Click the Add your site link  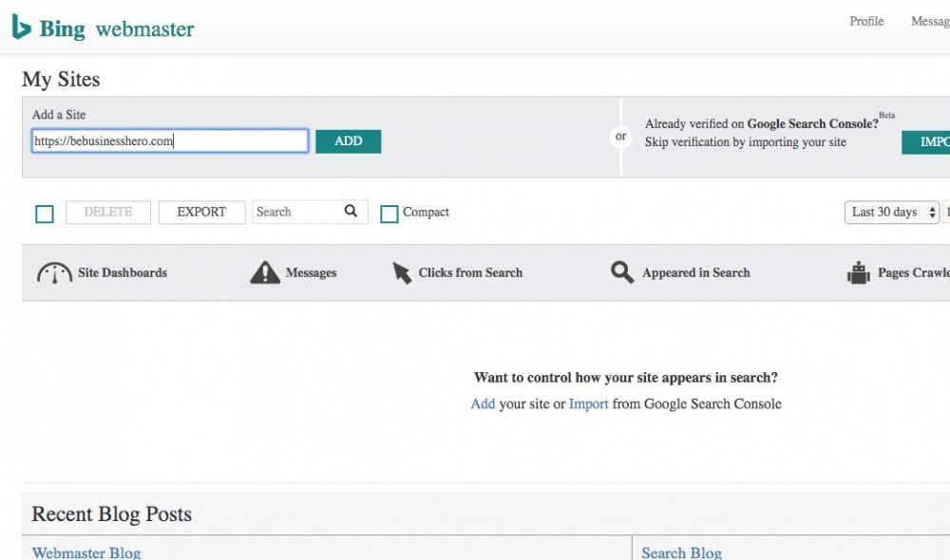tap(483, 403)
